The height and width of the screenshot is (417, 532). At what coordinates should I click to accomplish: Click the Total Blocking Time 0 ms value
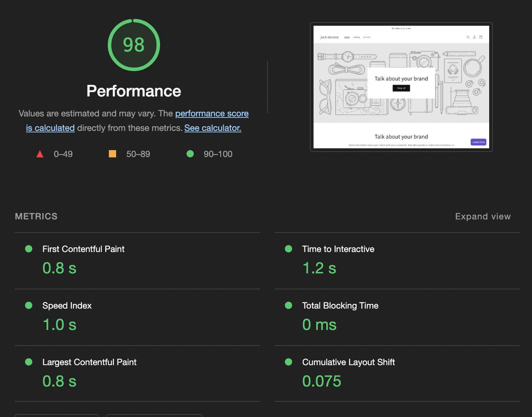tap(319, 325)
